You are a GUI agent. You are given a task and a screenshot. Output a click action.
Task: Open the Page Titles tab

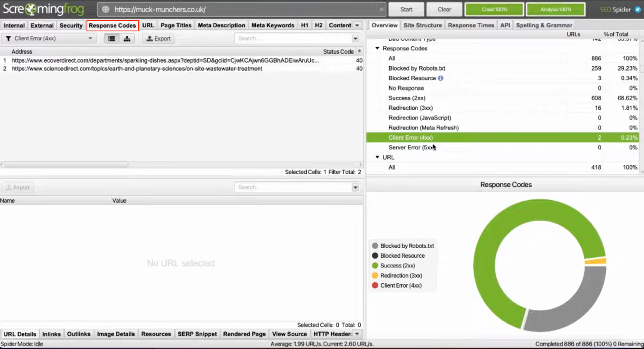point(176,26)
